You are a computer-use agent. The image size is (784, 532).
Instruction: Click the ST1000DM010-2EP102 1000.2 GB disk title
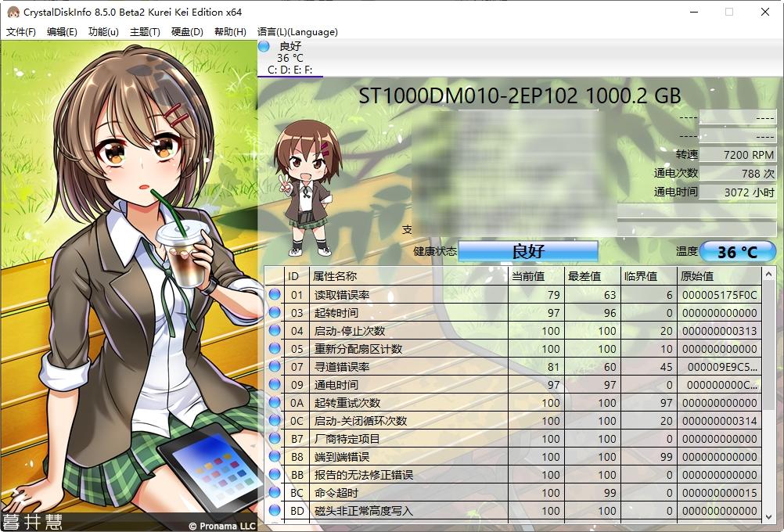pos(520,95)
